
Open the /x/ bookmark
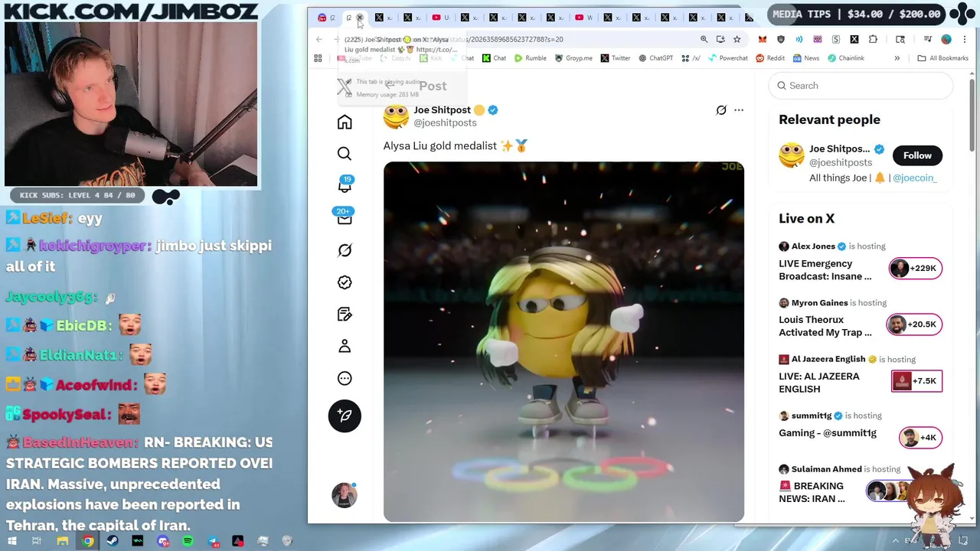691,58
